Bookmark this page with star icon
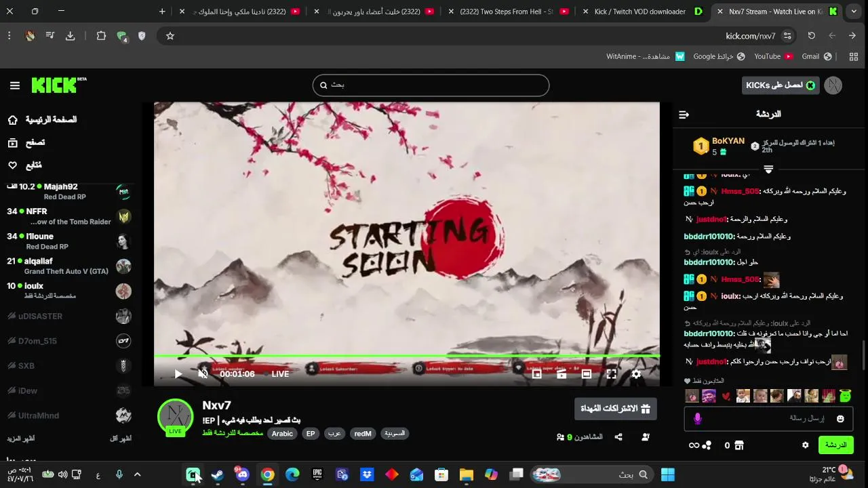This screenshot has width=868, height=488. 170,36
